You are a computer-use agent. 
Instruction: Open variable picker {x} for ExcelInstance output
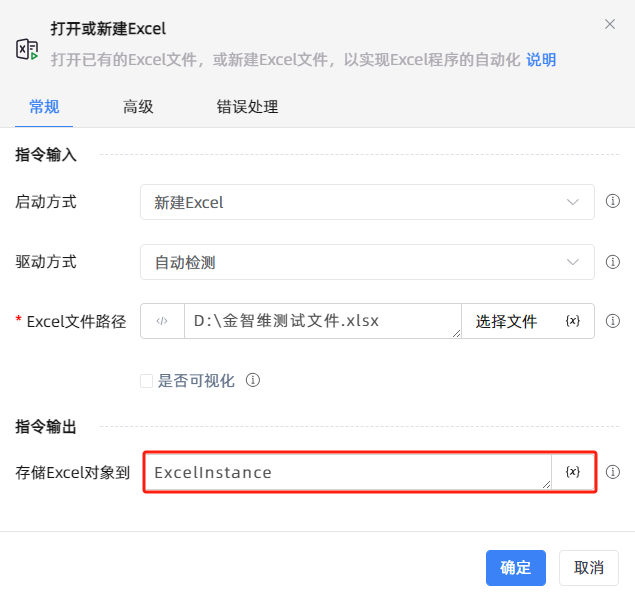point(573,472)
